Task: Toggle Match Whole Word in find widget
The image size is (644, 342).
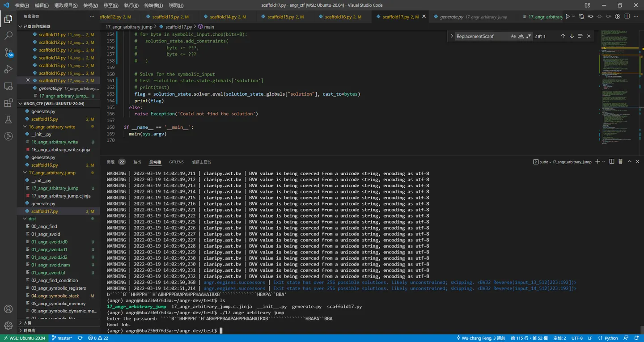Action: (521, 36)
